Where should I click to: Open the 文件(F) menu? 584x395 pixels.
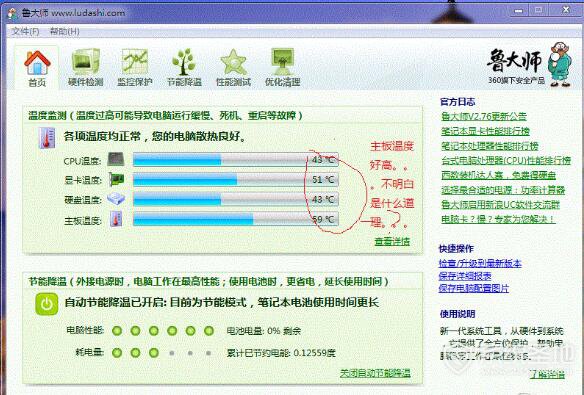coord(25,31)
